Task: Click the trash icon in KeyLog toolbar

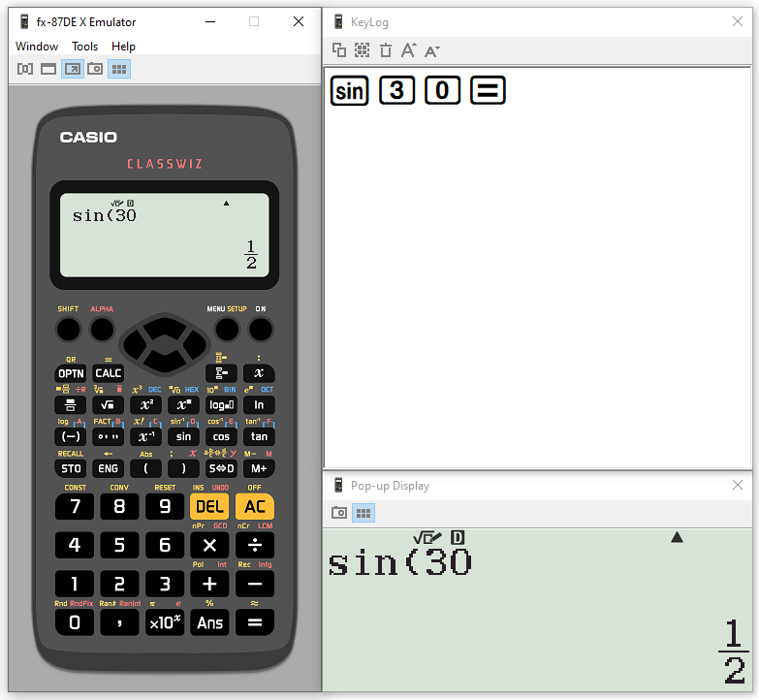Action: 385,50
